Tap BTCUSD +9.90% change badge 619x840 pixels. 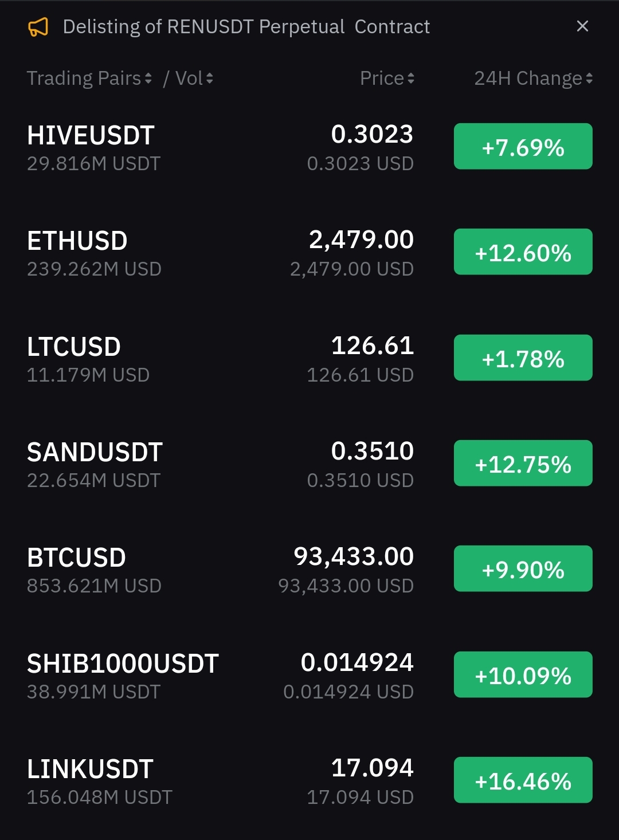[x=523, y=569]
